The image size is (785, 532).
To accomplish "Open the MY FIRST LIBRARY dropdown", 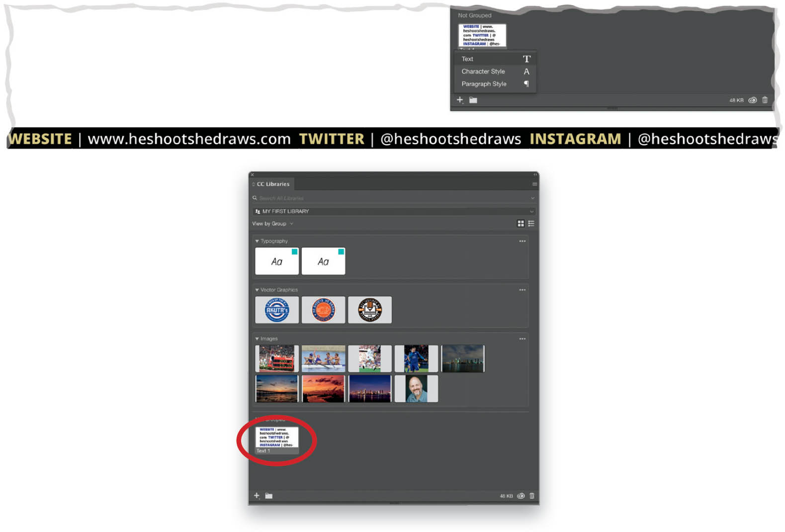I will tap(394, 211).
